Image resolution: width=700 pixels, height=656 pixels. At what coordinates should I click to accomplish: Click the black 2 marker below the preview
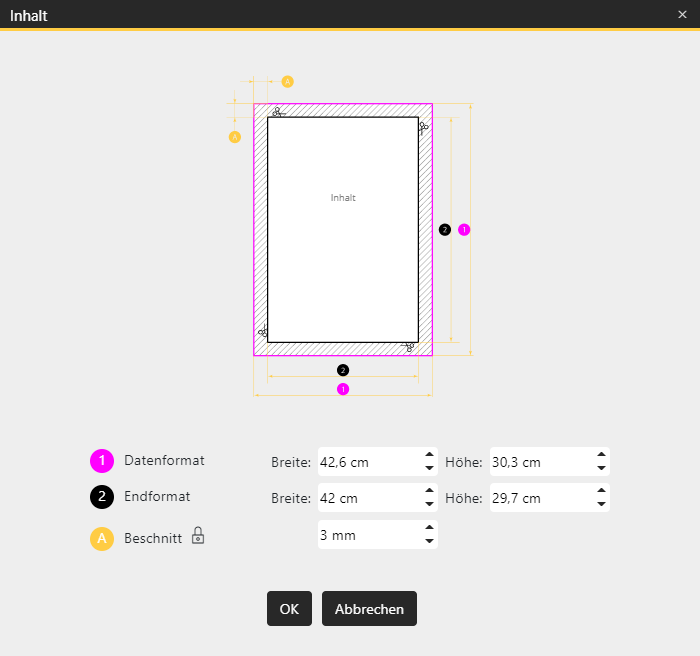(343, 370)
